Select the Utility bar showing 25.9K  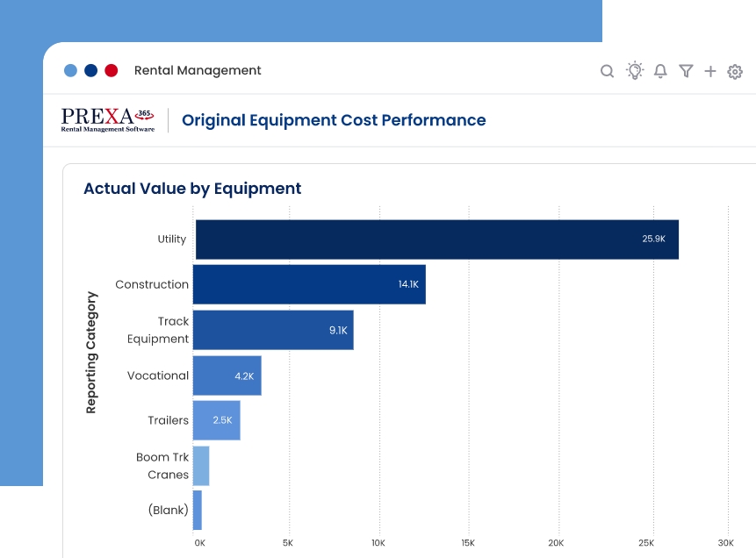(436, 240)
